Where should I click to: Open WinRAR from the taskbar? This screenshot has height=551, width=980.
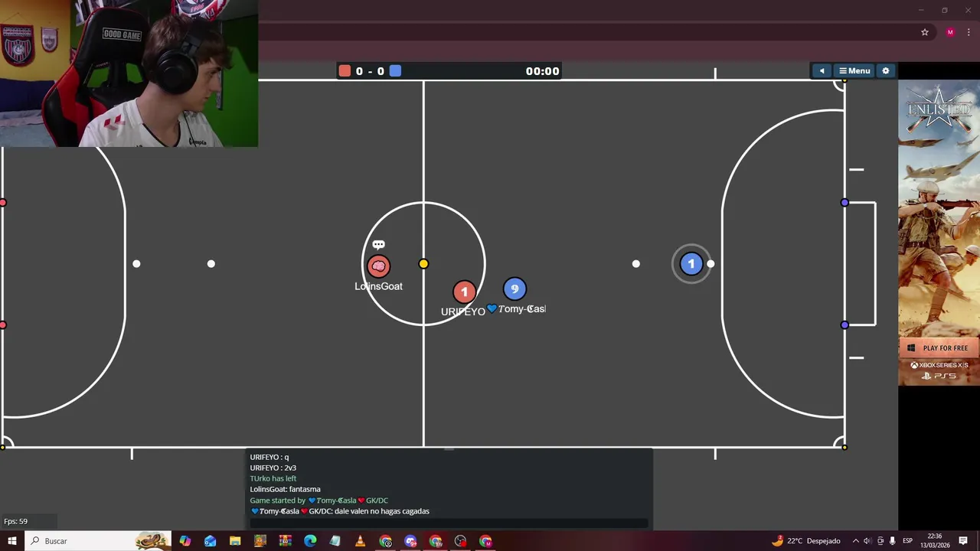tap(286, 541)
